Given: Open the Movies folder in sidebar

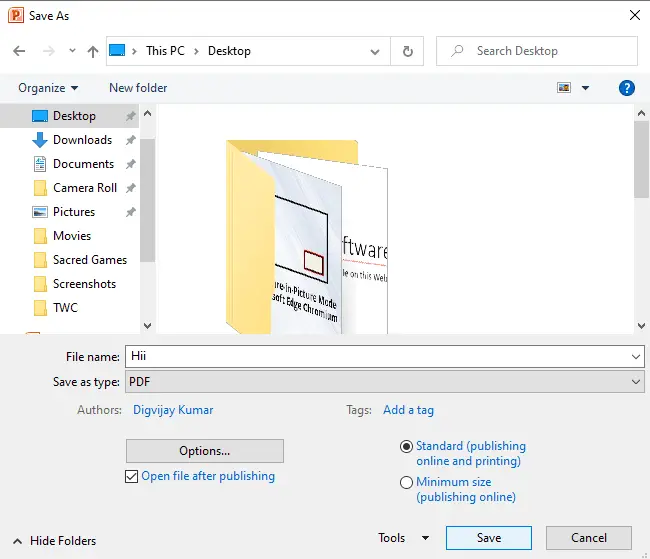Looking at the screenshot, I should point(72,236).
